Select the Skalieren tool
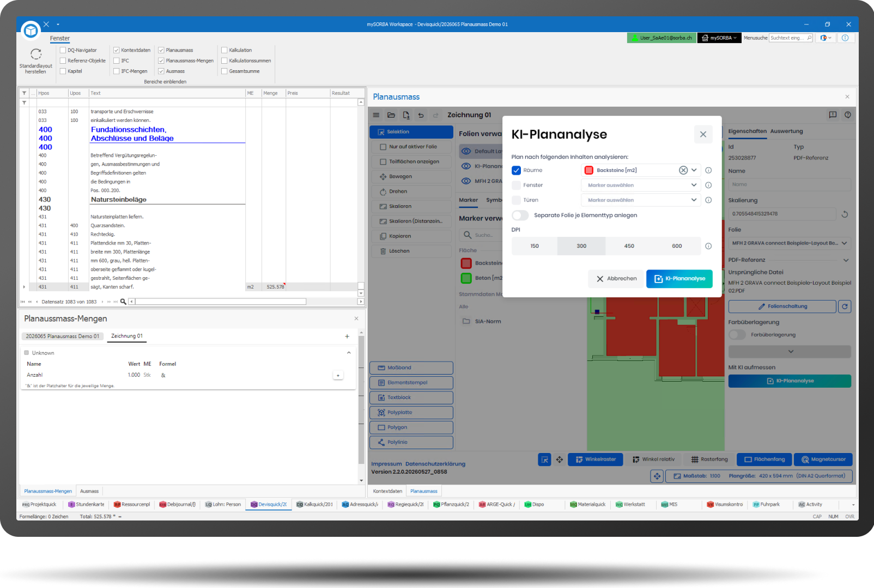The width and height of the screenshot is (874, 588). coord(411,206)
